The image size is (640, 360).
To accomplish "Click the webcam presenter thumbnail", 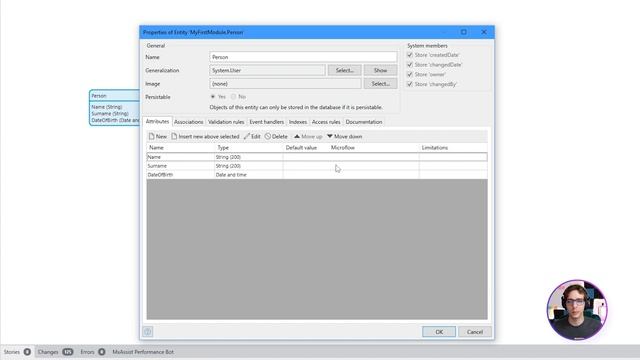I will click(577, 310).
